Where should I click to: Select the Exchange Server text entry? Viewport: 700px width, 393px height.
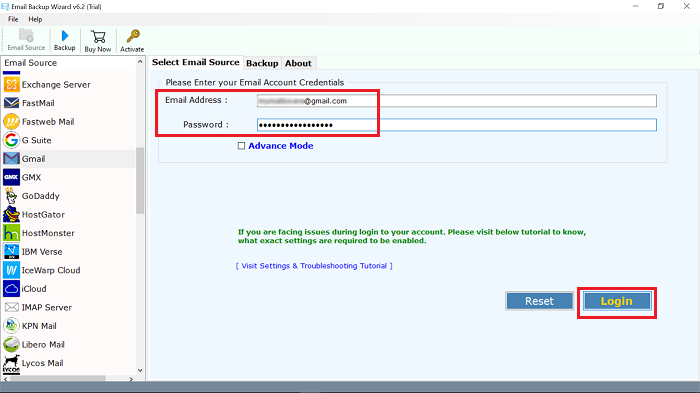[x=56, y=84]
